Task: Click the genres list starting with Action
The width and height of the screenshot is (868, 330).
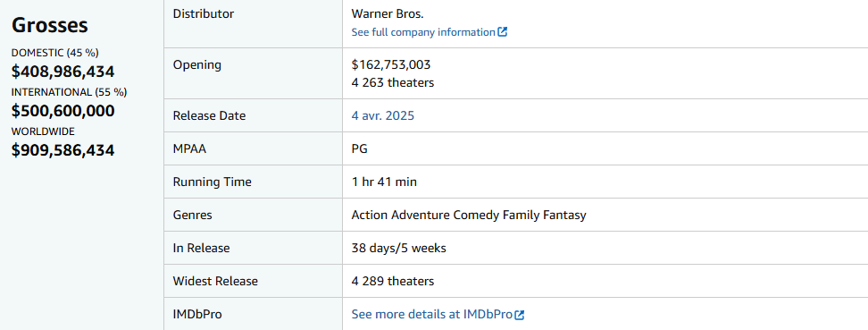Action: click(469, 216)
